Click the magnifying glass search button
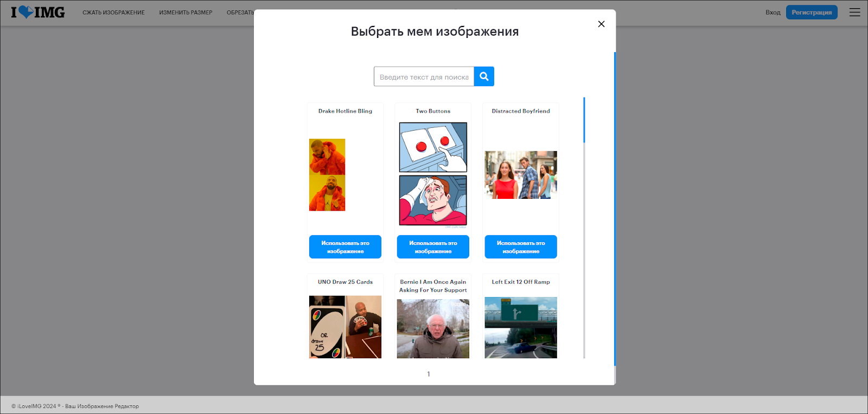This screenshot has height=414, width=868. tap(484, 76)
